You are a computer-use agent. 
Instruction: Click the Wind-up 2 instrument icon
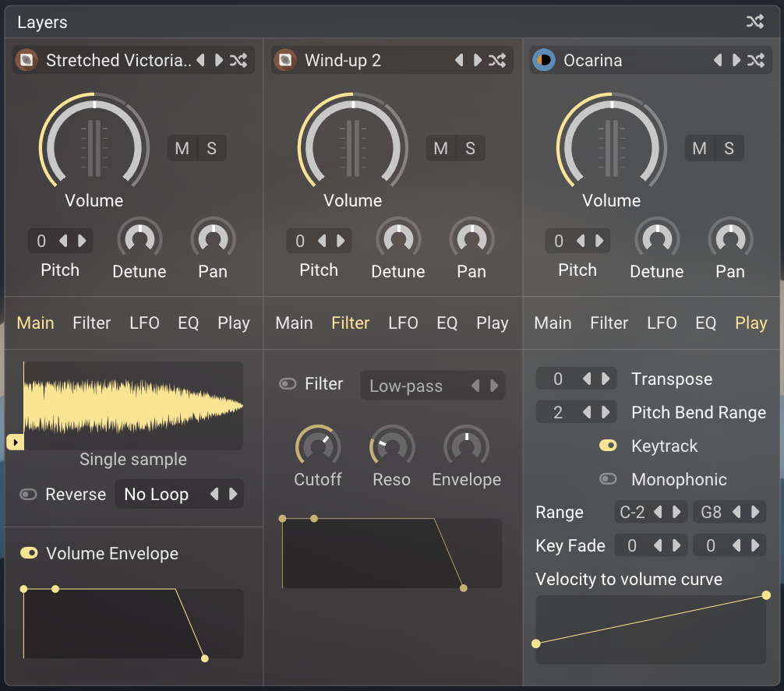click(x=285, y=60)
